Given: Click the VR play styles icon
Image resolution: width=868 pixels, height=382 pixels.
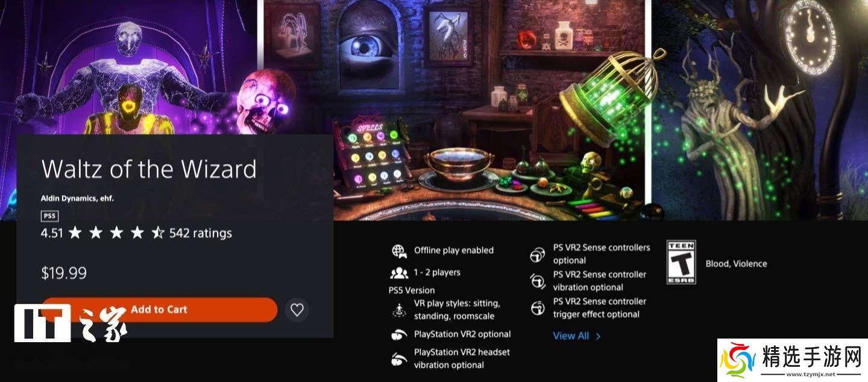Looking at the screenshot, I should pos(399,310).
